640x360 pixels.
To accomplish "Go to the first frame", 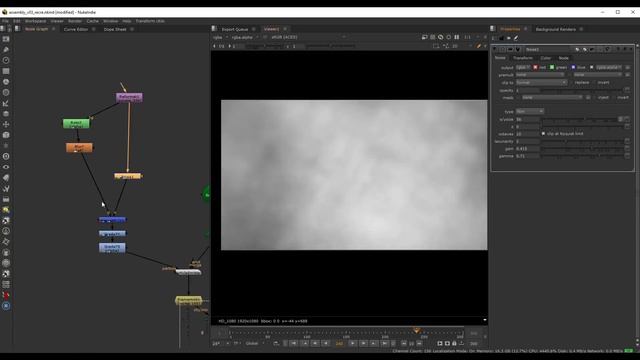I will (293, 344).
